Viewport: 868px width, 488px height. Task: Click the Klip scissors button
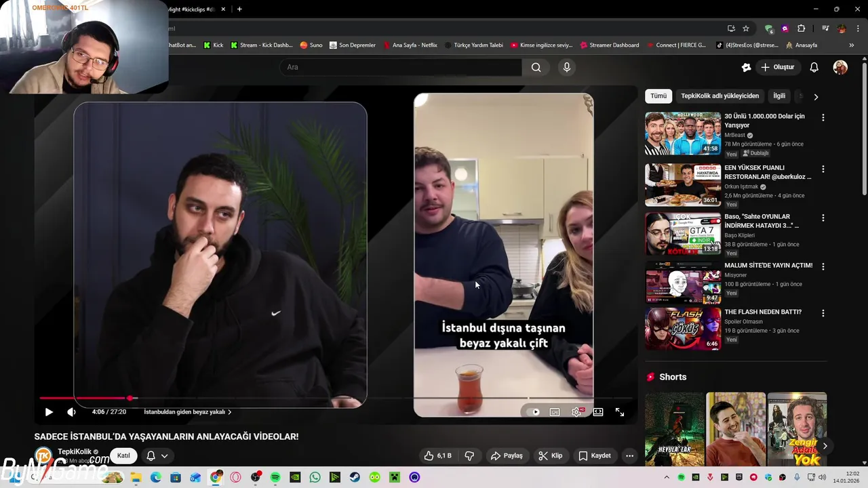click(x=550, y=455)
